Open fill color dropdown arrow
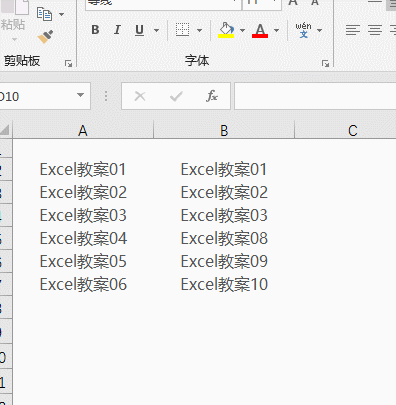The width and height of the screenshot is (396, 405). (242, 30)
